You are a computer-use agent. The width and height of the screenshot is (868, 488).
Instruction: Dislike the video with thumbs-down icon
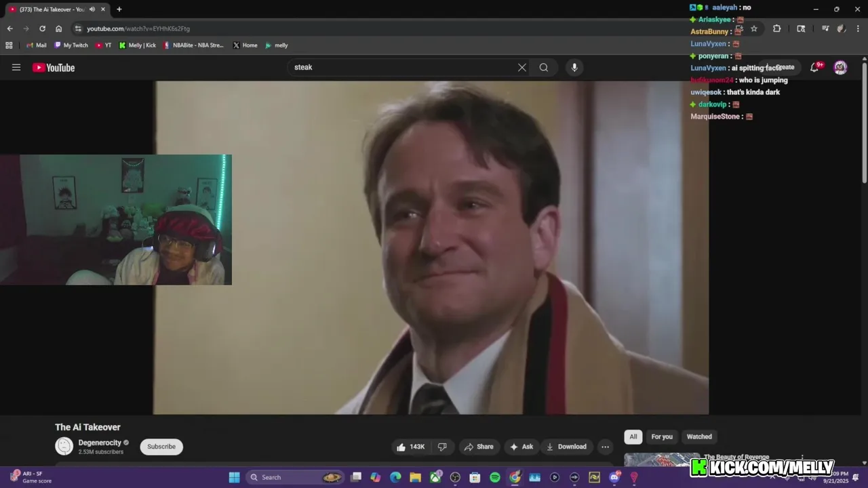(442, 447)
